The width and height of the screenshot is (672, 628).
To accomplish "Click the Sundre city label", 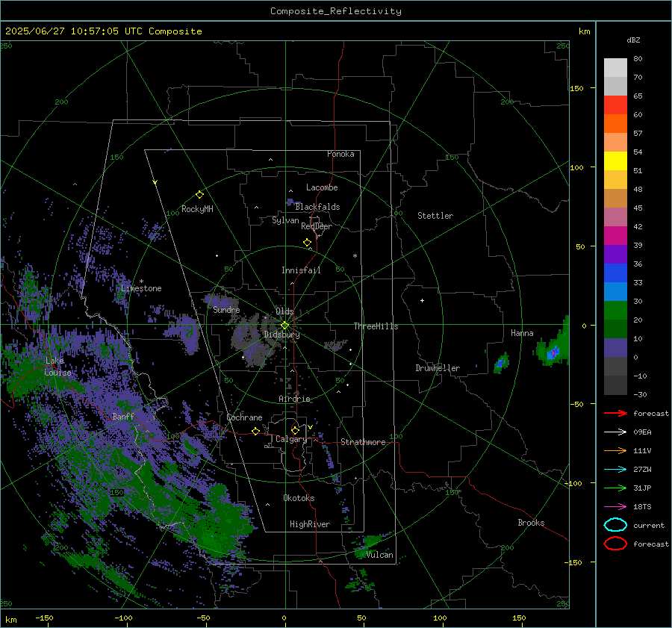I will pyautogui.click(x=226, y=309).
